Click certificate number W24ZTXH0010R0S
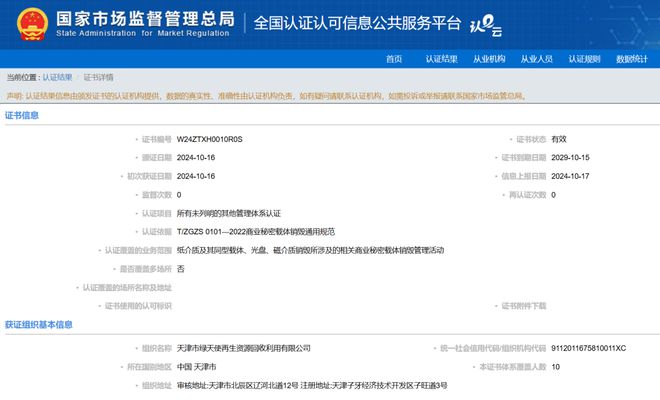660x400 pixels. [x=210, y=139]
